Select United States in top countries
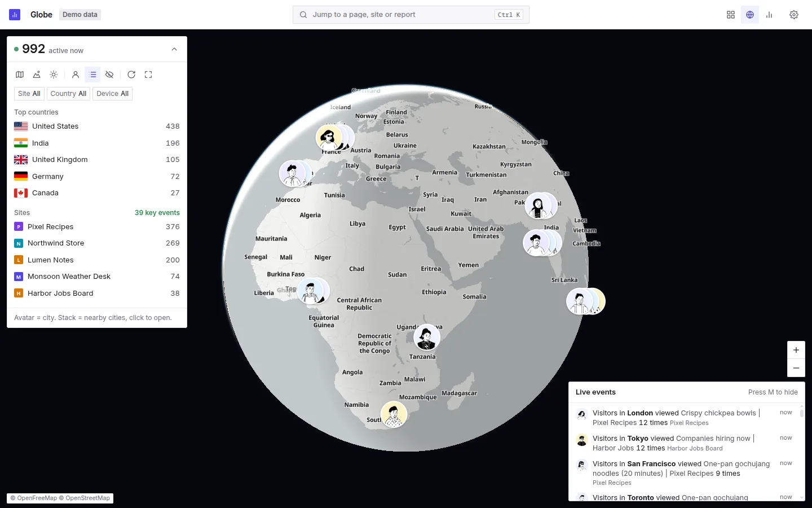812x508 pixels. coord(97,126)
